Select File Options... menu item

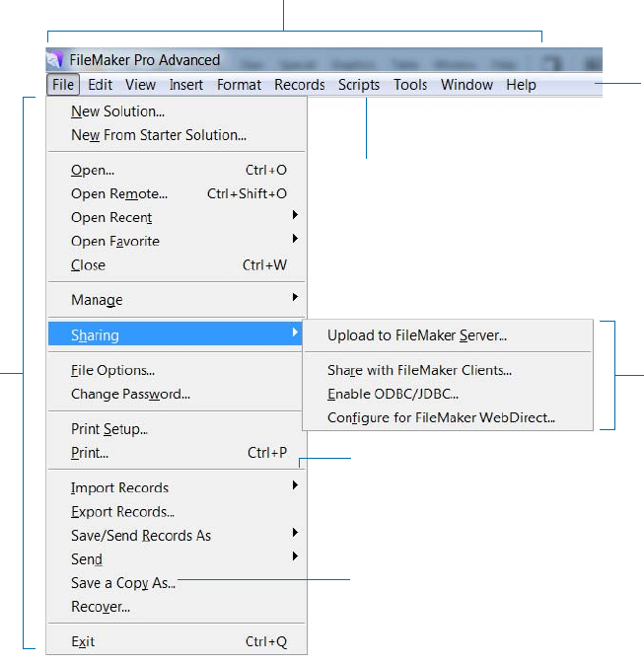click(177, 370)
